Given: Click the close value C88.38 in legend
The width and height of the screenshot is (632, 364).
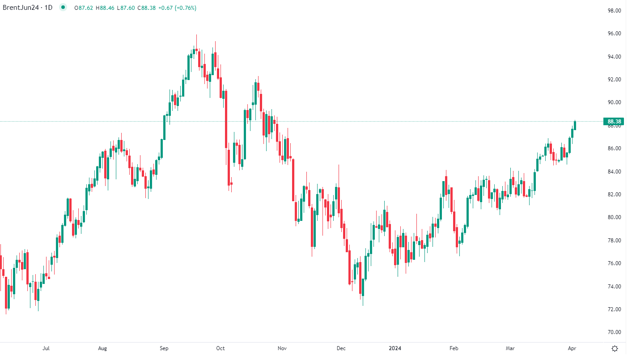Looking at the screenshot, I should 146,8.
